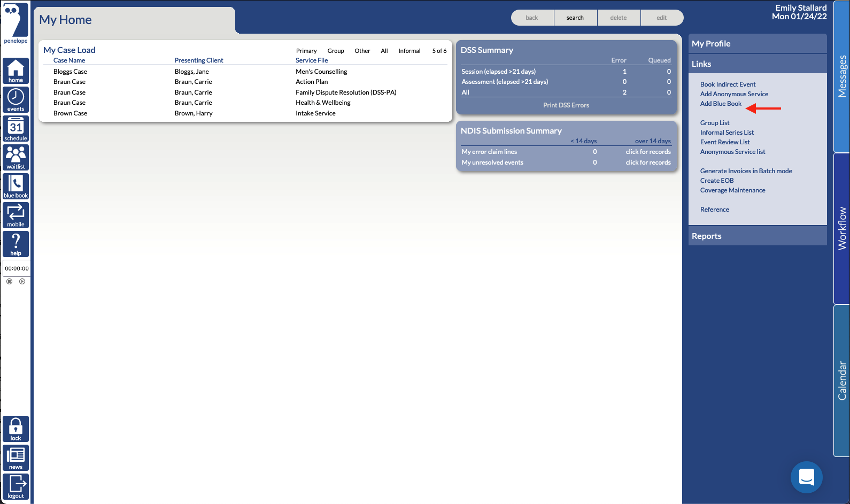850x504 pixels.
Task: Stop the timer with the stop button
Action: [9, 281]
